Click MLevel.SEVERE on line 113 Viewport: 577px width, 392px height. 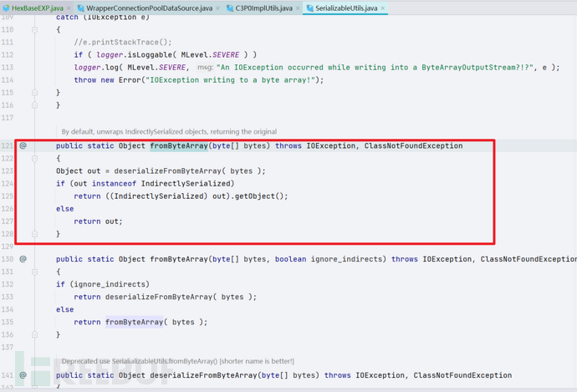(x=156, y=68)
